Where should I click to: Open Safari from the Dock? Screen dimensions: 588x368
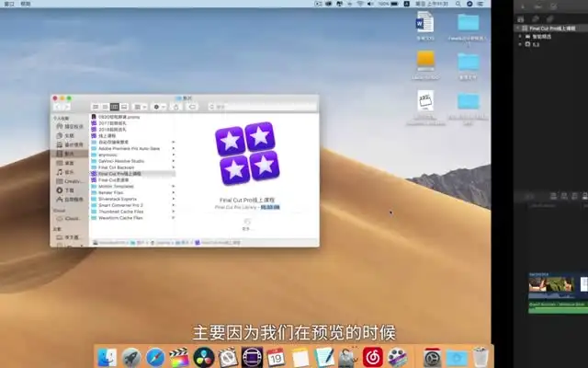[x=155, y=356]
